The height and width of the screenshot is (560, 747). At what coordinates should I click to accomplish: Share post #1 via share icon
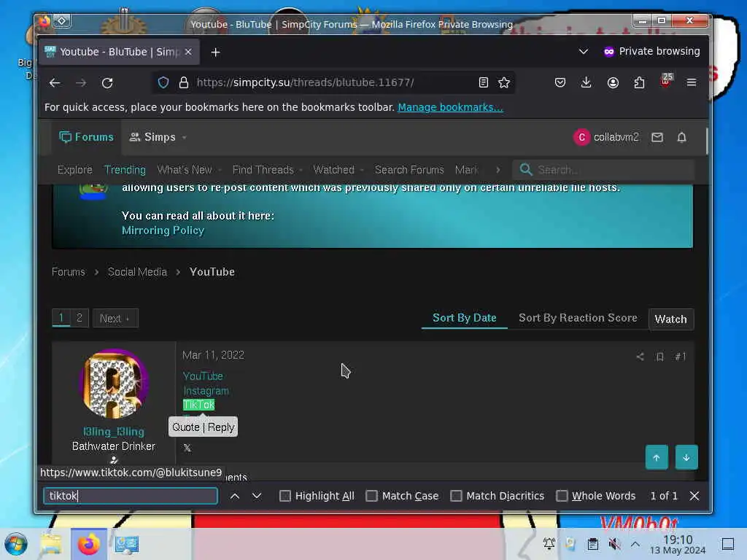[x=640, y=356]
